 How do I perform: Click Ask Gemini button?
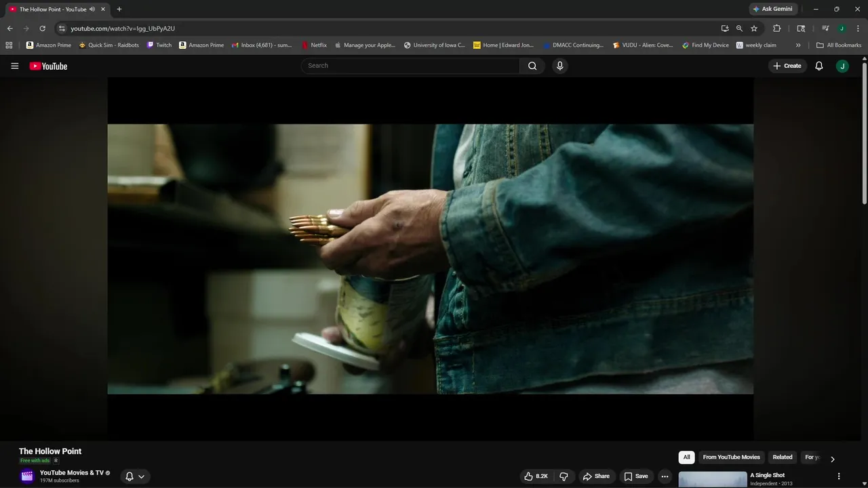772,9
